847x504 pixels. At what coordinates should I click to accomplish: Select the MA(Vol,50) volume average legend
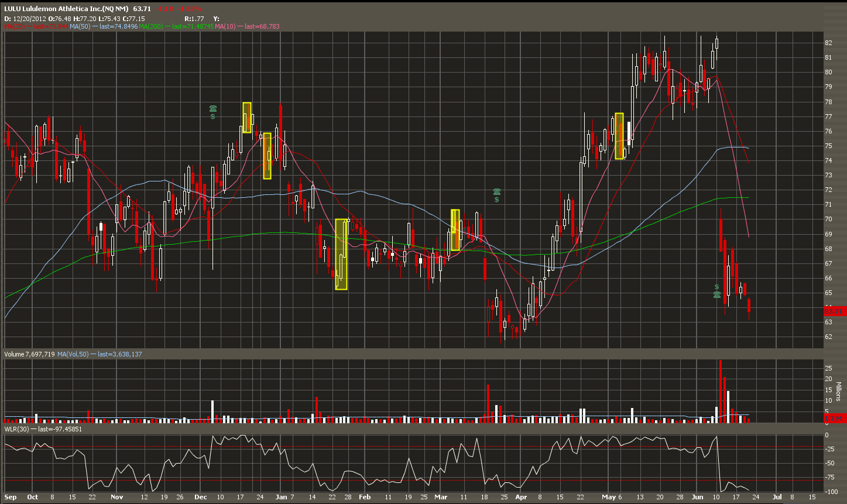point(100,354)
